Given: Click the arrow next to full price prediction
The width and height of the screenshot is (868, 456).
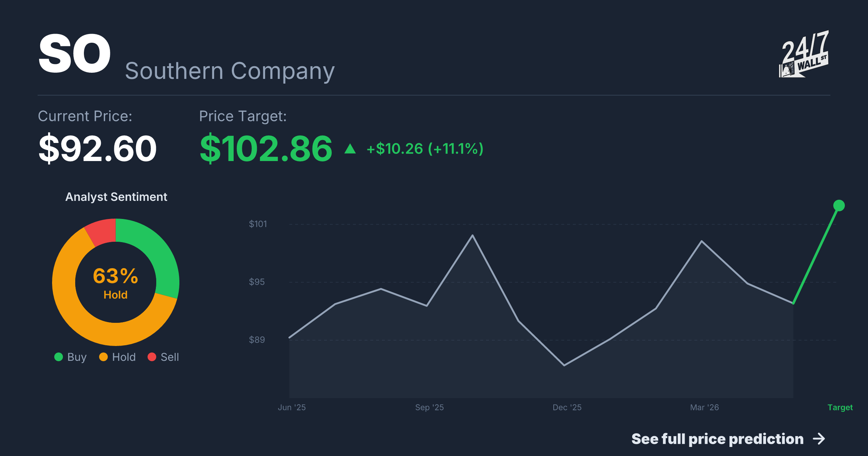Looking at the screenshot, I should point(819,439).
